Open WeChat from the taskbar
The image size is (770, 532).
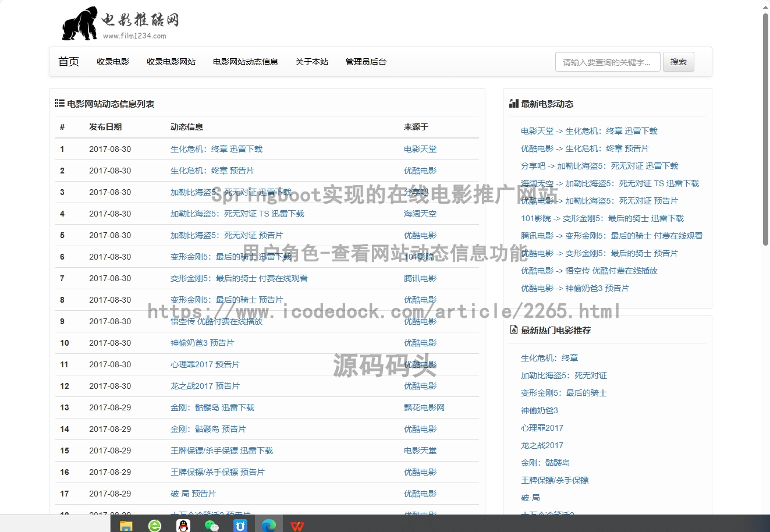[212, 526]
